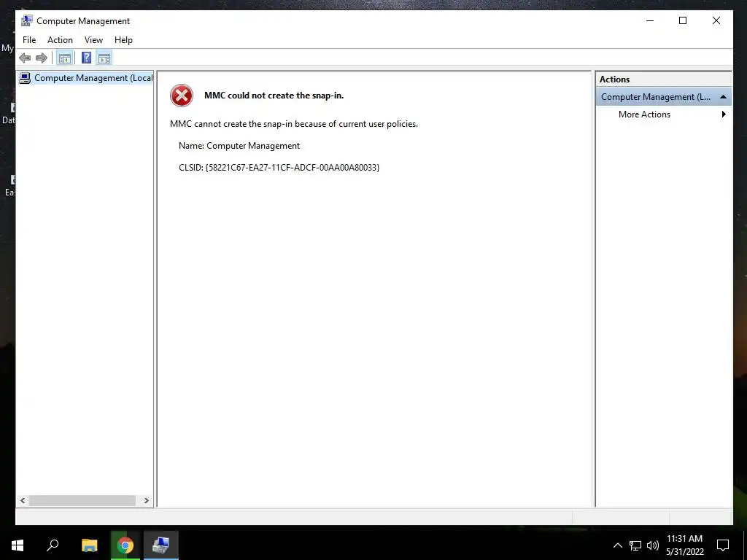
Task: Open taskbar Search
Action: click(53, 545)
